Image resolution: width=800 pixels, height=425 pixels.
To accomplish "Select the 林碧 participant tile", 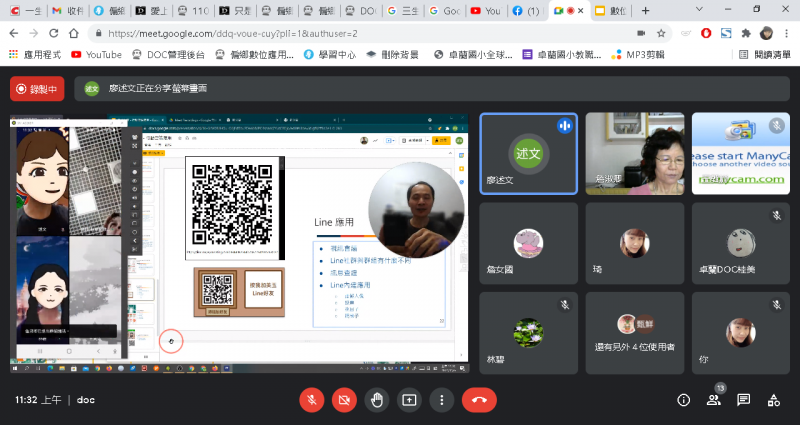I will click(x=529, y=333).
